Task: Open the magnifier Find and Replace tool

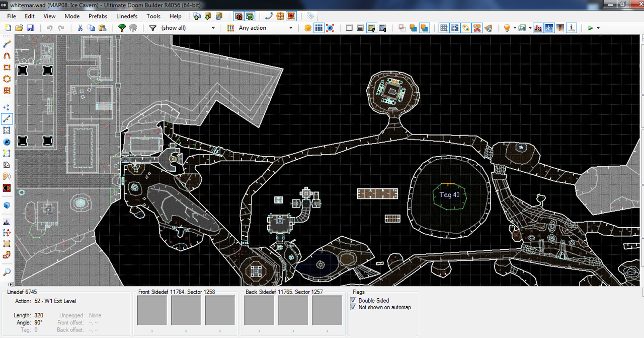Action: [x=7, y=272]
